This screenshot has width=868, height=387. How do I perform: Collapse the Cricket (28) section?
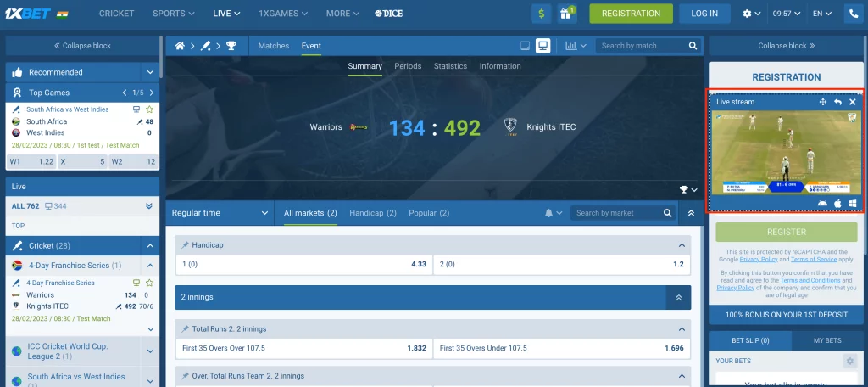point(150,245)
